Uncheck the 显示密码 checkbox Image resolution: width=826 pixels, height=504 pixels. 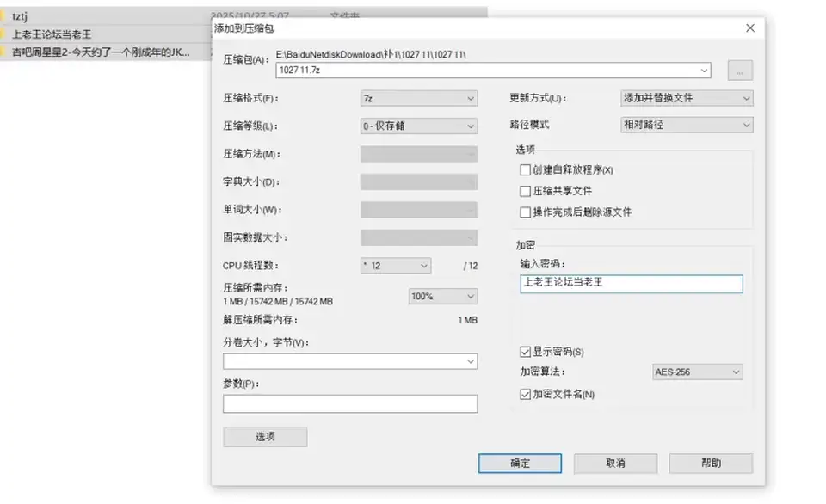pos(525,352)
